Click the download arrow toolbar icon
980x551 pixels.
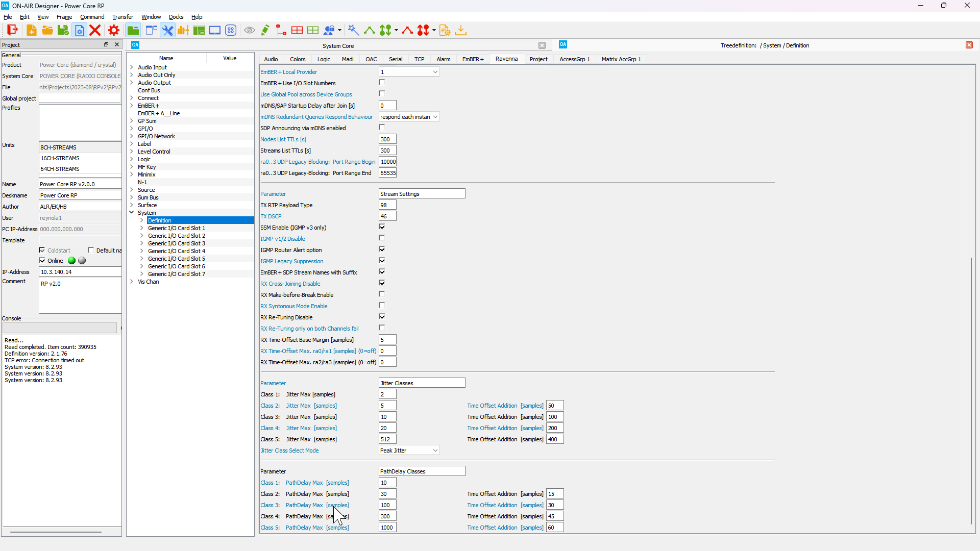tap(461, 30)
